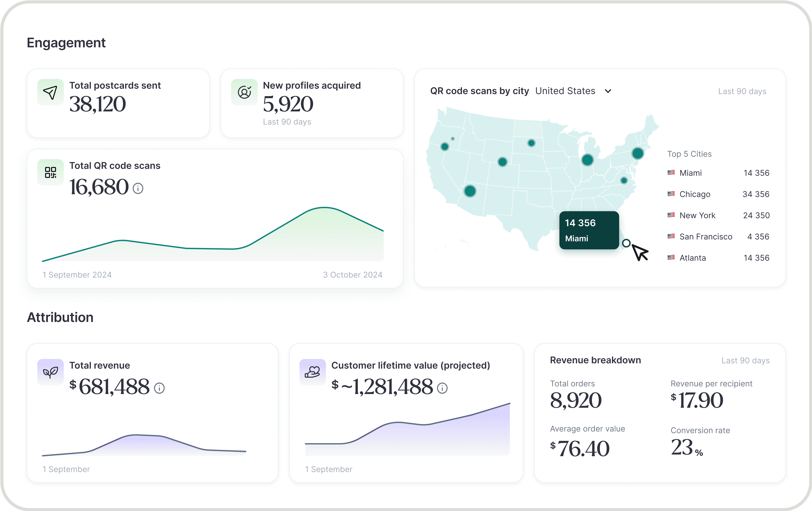This screenshot has width=812, height=511.
Task: Click info icon beside 16,680 scans
Action: (138, 188)
